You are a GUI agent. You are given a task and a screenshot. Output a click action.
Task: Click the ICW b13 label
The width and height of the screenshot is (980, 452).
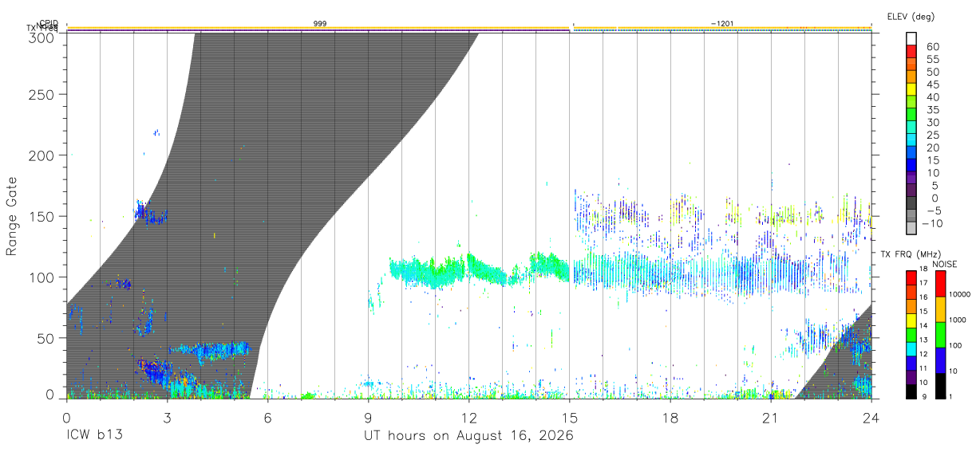(93, 436)
